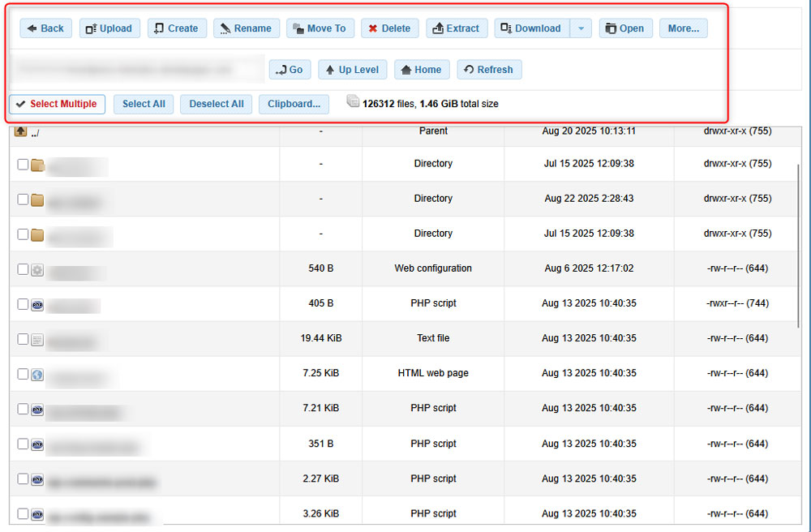This screenshot has width=811, height=532.
Task: Select the Create new item icon
Action: point(160,28)
